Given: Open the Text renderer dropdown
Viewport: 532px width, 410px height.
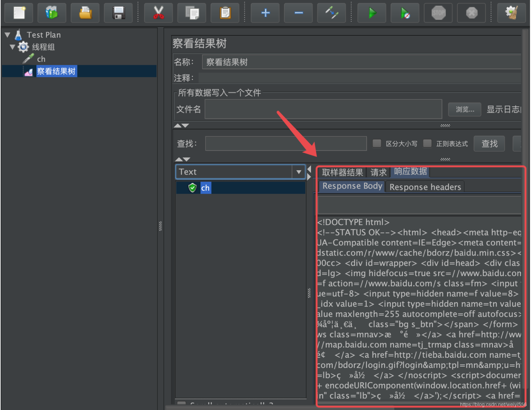Looking at the screenshot, I should tap(299, 172).
